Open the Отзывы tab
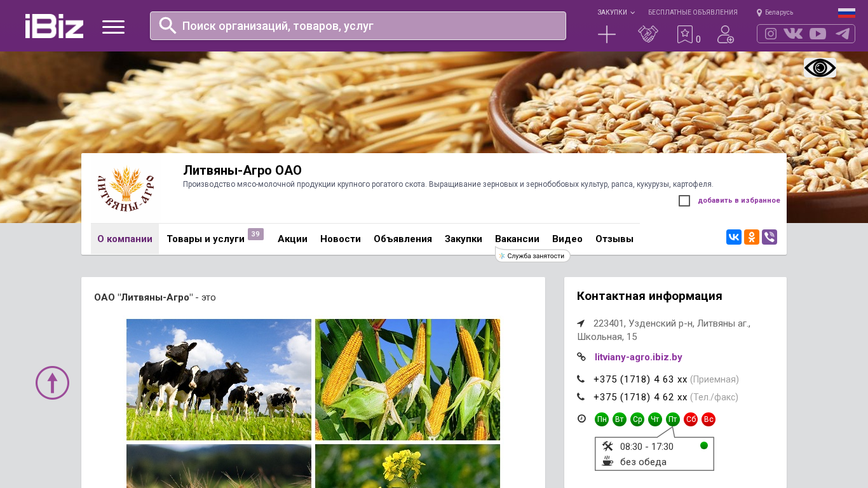The width and height of the screenshot is (868, 488). coord(614,239)
